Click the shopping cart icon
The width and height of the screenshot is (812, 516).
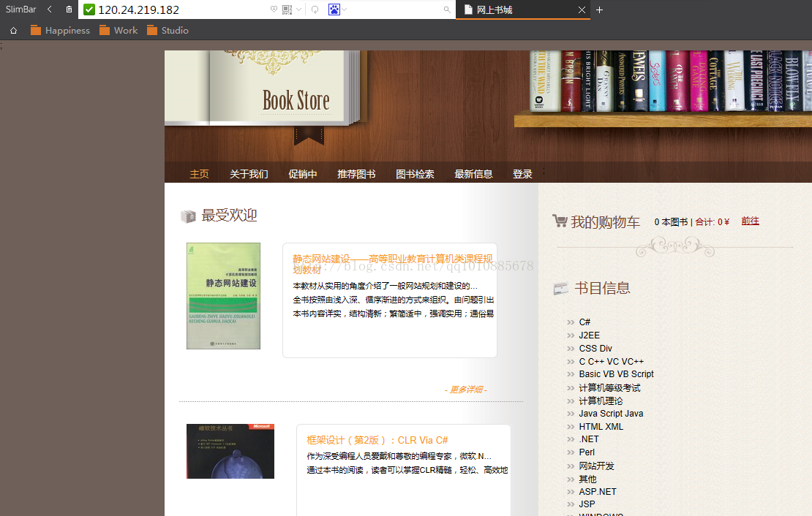560,221
